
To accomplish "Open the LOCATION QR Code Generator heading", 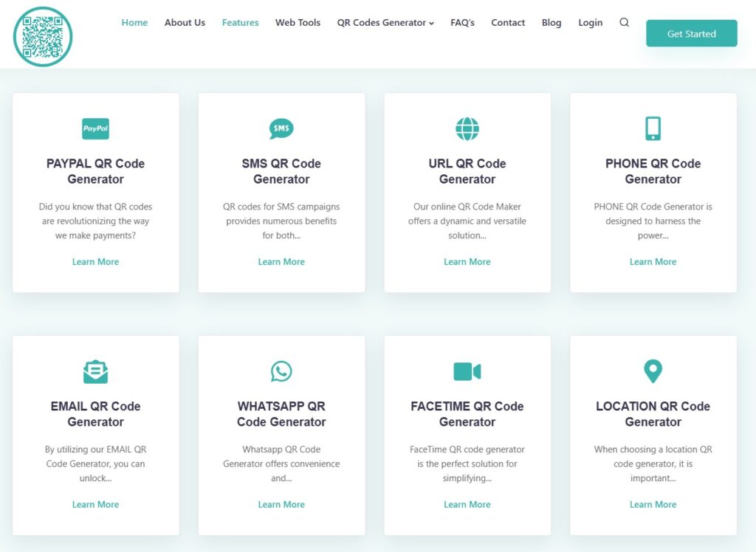I will tap(653, 414).
